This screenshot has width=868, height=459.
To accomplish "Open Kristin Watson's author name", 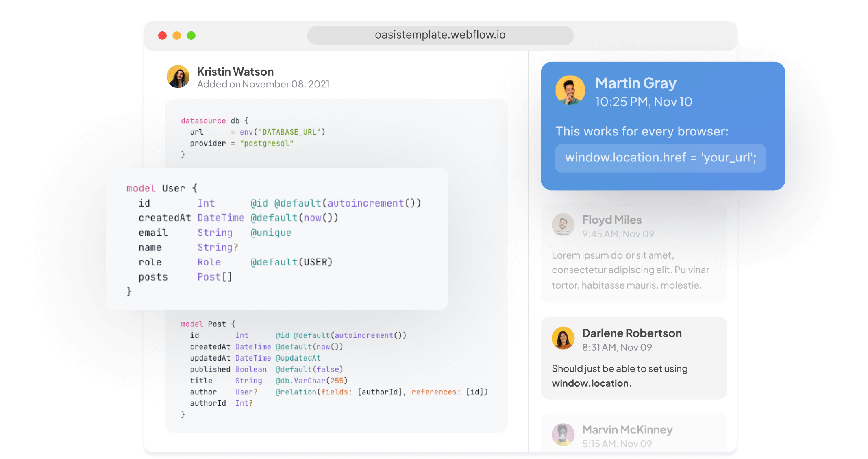I will coord(235,72).
